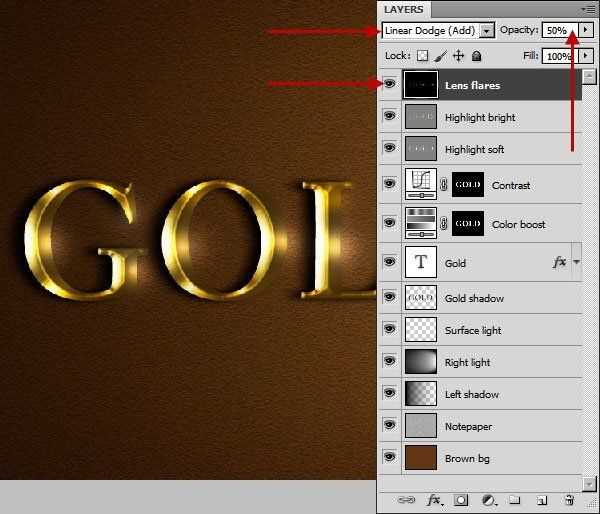Toggle lock image pixels brush icon
The width and height of the screenshot is (600, 514).
coord(441,56)
